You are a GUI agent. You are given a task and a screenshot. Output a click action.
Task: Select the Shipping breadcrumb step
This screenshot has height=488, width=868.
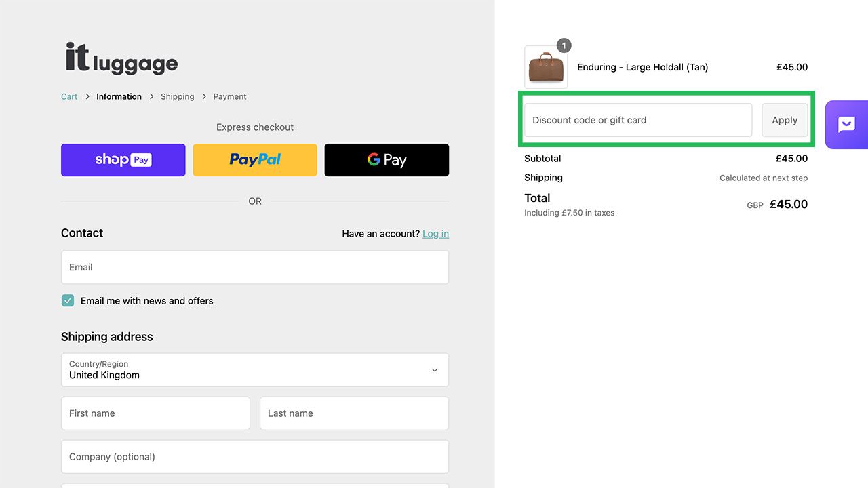point(177,96)
